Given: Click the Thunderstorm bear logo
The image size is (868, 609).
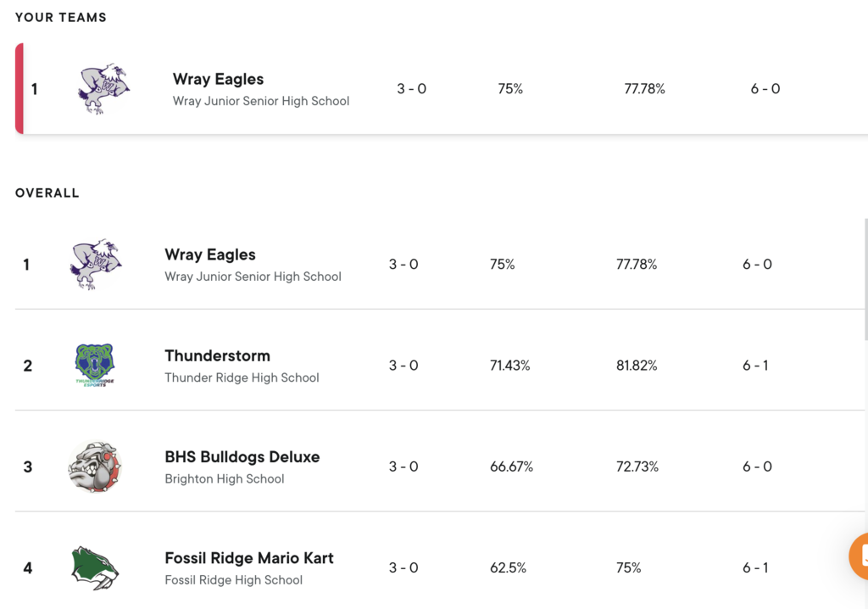Looking at the screenshot, I should click(x=95, y=365).
